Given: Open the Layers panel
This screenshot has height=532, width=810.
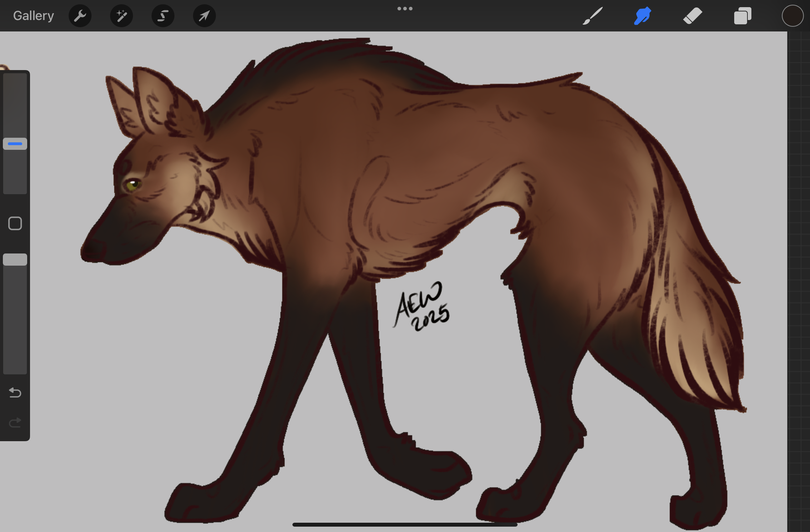Looking at the screenshot, I should pyautogui.click(x=743, y=16).
